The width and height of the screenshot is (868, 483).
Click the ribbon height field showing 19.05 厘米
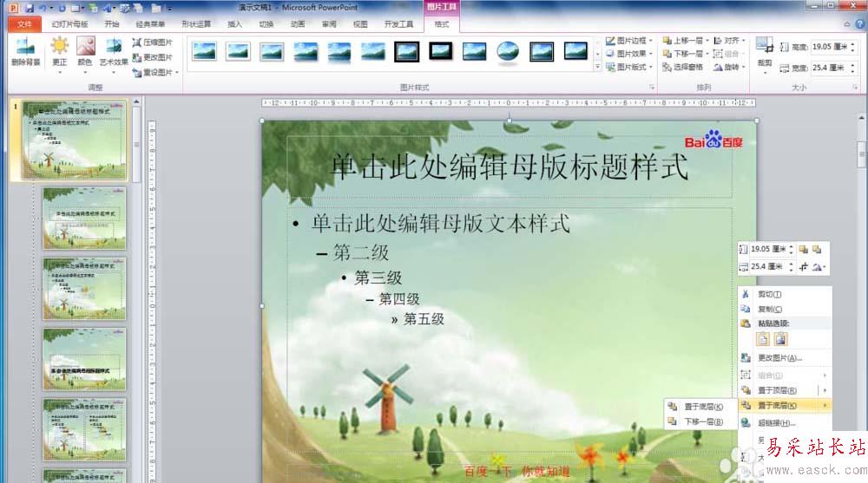tap(829, 47)
